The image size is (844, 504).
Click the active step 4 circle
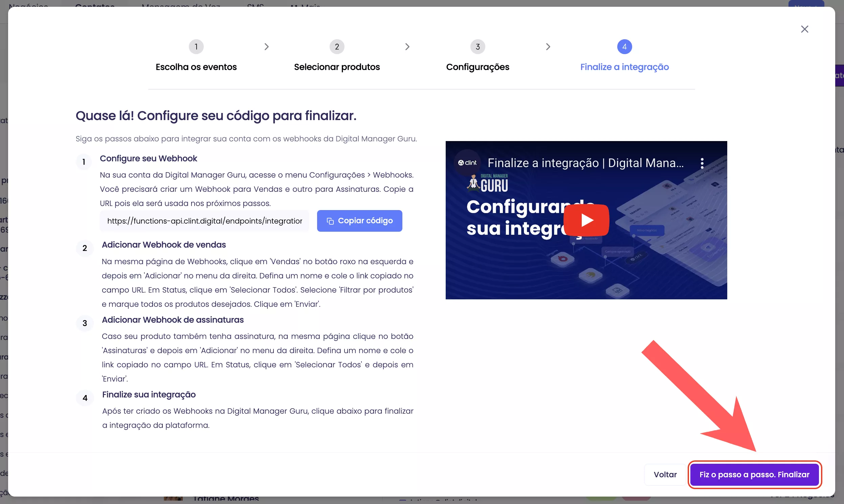(x=624, y=47)
